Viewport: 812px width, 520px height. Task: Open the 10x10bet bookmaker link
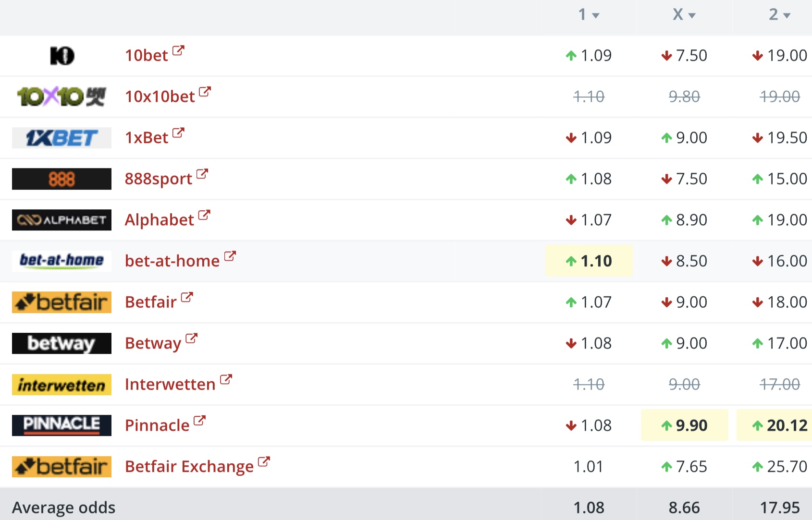click(x=160, y=97)
